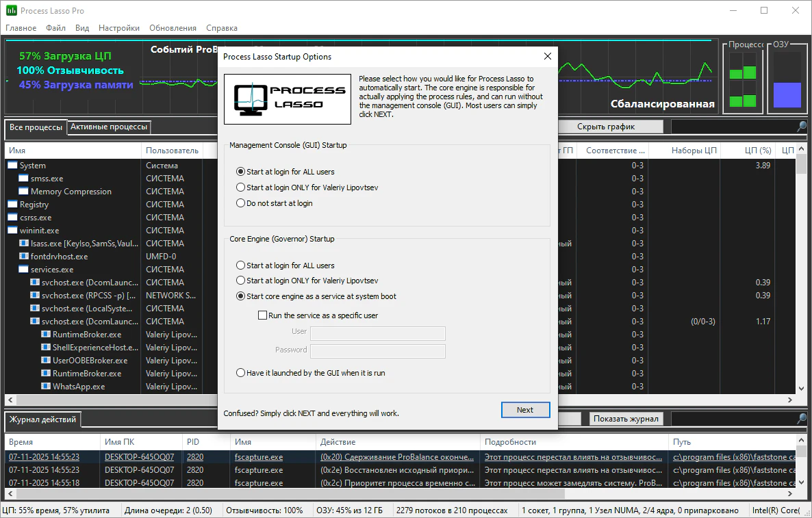Click the 2279 потоков в 210 процессах status
The image size is (812, 518).
point(452,510)
